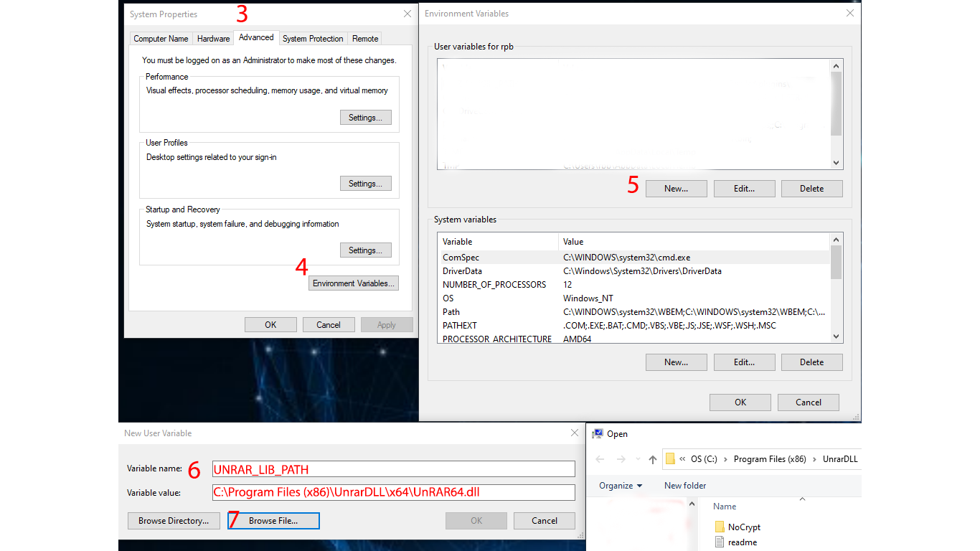Click the Browse File button
Viewport: 980px width, 551px height.
[273, 521]
